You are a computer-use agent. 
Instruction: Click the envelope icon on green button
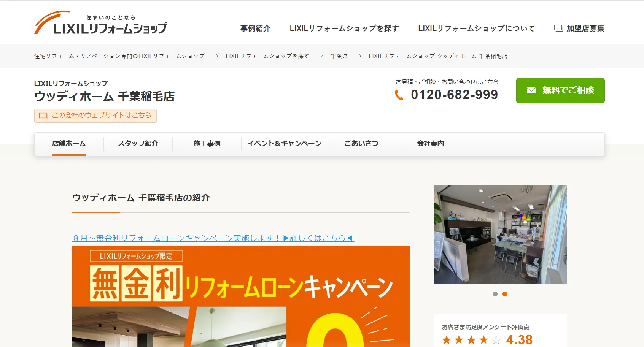click(531, 90)
